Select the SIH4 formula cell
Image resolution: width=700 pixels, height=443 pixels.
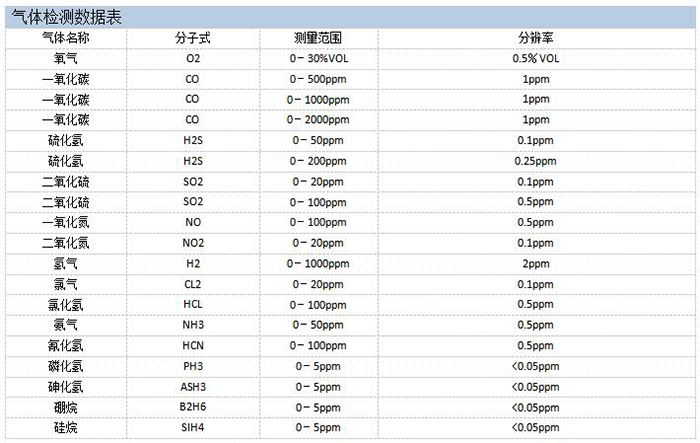pyautogui.click(x=193, y=427)
